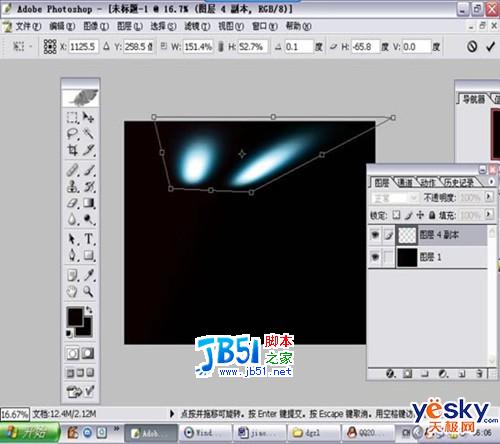
Task: Toggle lock all
Action: [x=432, y=215]
